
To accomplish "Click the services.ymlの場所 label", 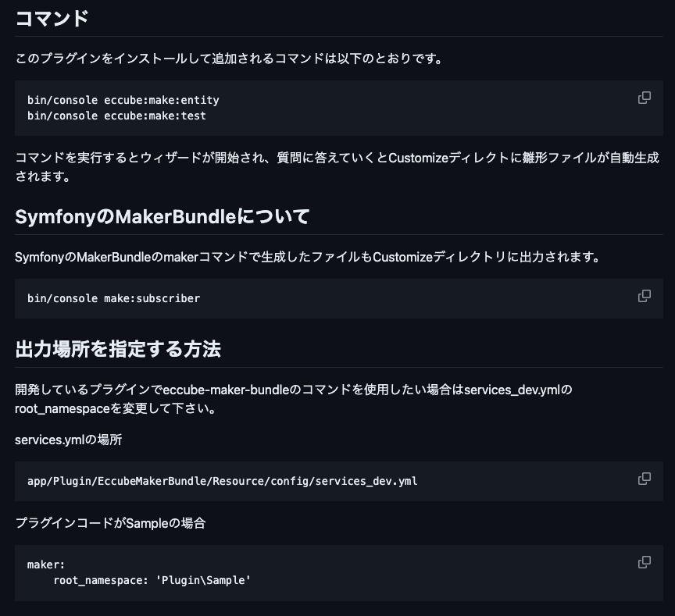I will pyautogui.click(x=69, y=440).
